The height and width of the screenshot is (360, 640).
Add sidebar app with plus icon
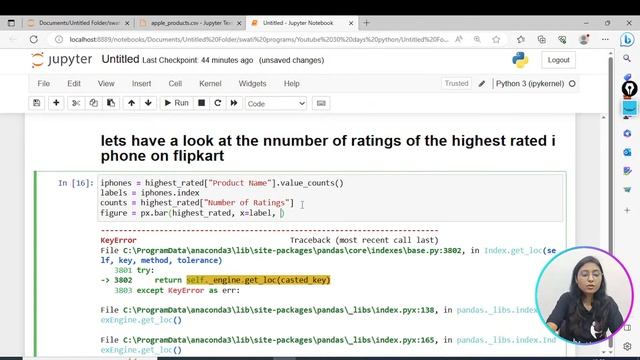tap(627, 210)
